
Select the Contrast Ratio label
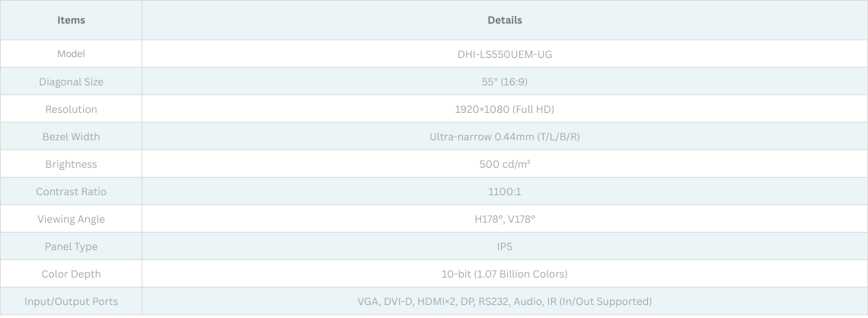71,191
